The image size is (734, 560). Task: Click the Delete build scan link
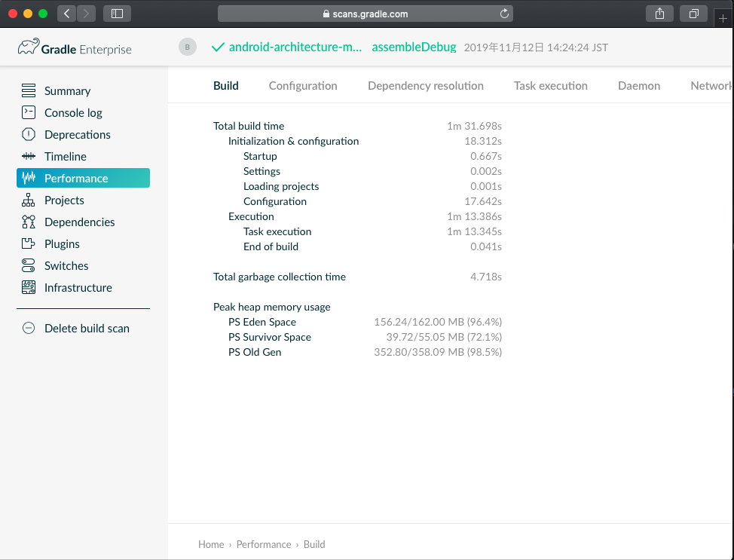(x=87, y=328)
